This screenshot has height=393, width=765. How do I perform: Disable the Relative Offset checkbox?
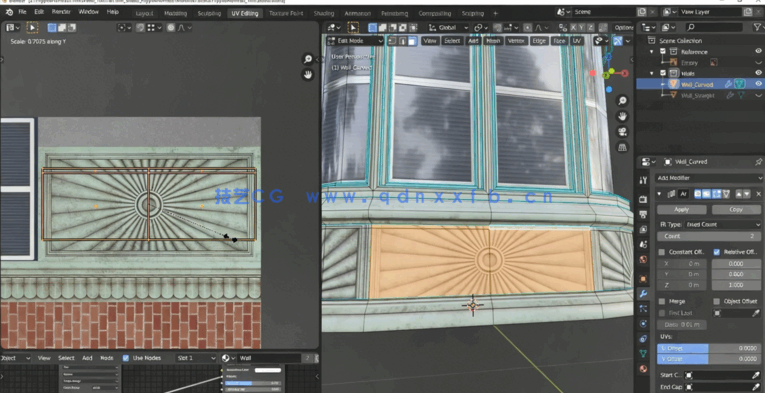click(716, 252)
